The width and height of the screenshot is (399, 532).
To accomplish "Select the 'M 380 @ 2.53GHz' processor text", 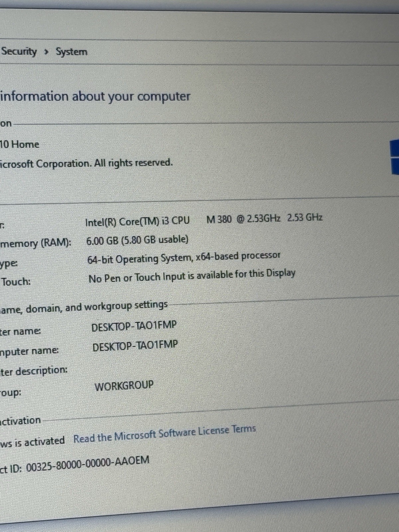I will (x=243, y=219).
